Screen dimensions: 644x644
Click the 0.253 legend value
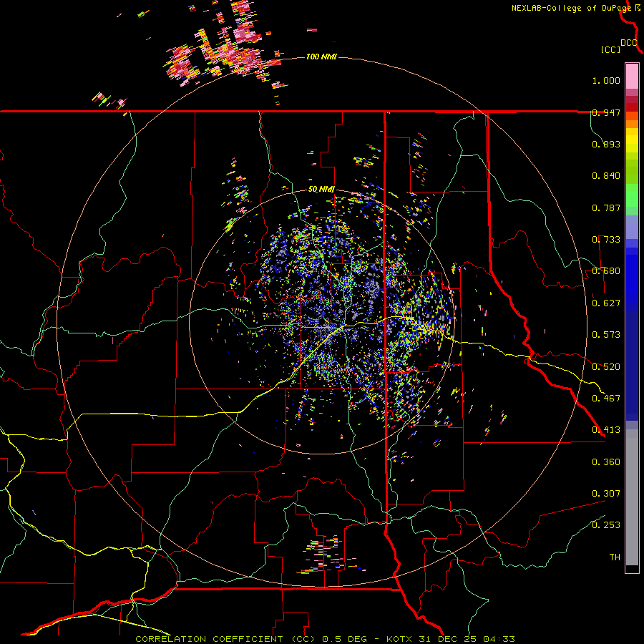[606, 525]
